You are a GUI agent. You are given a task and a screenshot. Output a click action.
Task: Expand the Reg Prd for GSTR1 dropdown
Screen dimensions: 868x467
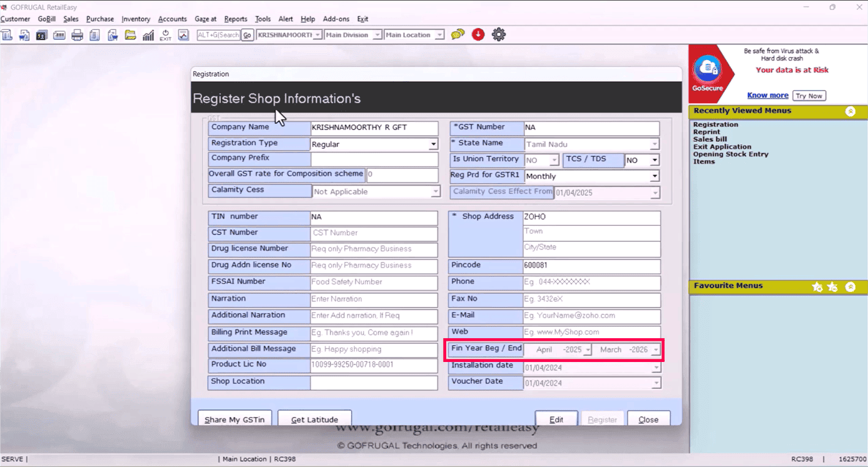pos(655,177)
